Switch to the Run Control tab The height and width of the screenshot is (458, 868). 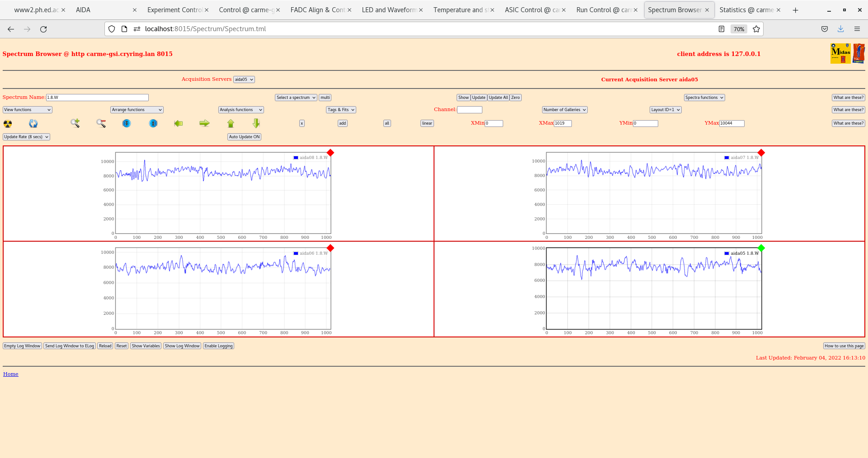[x=603, y=10]
